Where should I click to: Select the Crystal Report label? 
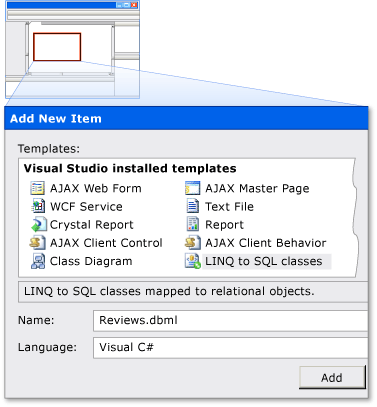click(x=92, y=225)
